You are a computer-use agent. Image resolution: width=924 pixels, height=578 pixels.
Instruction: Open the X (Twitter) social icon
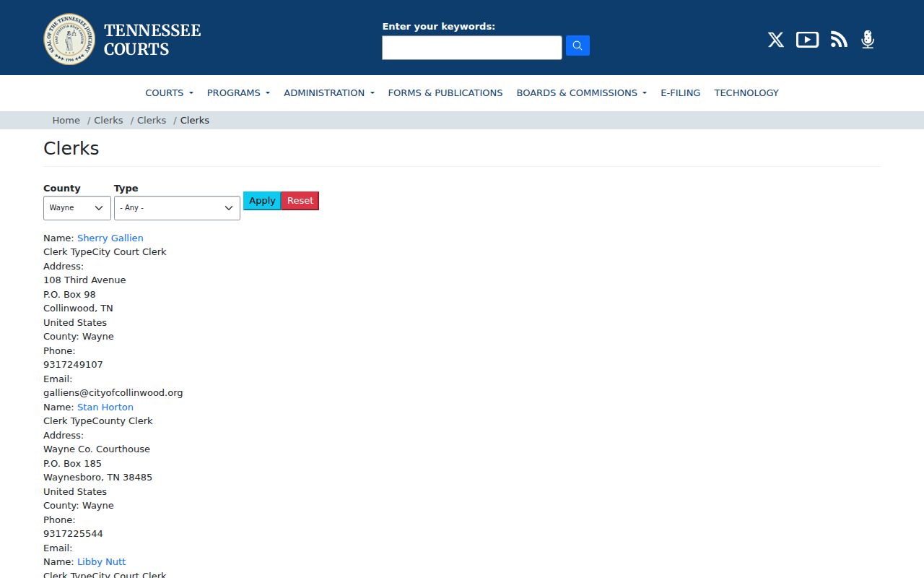pyautogui.click(x=776, y=40)
